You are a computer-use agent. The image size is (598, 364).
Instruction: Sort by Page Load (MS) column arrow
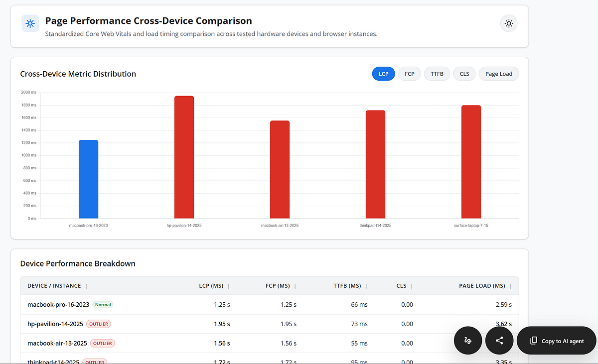[x=510, y=286]
